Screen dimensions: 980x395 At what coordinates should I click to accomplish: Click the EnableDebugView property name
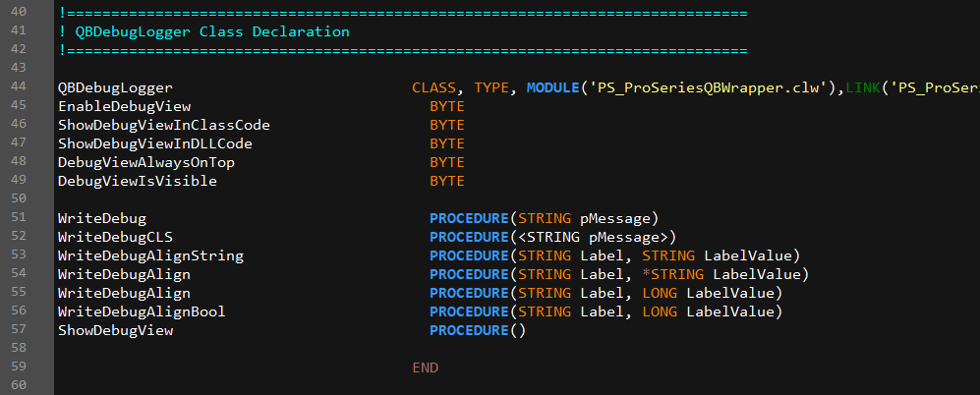pos(124,106)
